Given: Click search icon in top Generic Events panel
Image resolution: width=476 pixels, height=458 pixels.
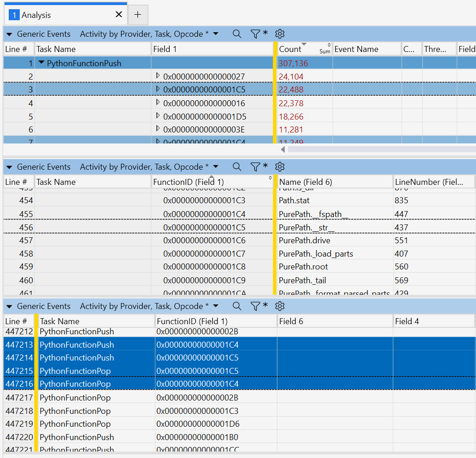Looking at the screenshot, I should [237, 34].
